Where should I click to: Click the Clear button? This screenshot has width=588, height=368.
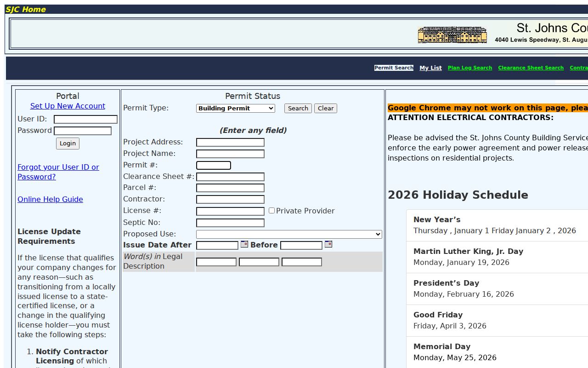(x=326, y=108)
